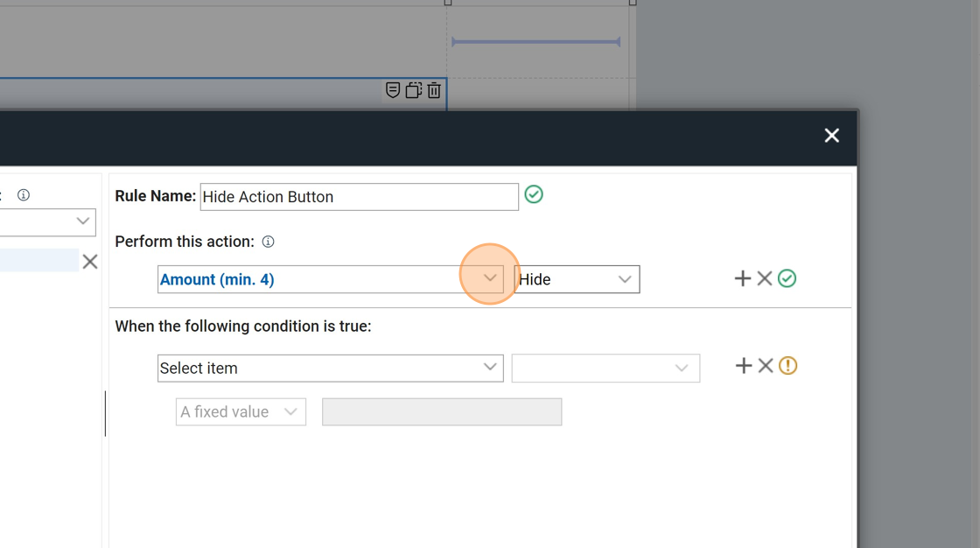Click the green checkmark in the action row
Screen dimensions: 980x548
point(787,278)
